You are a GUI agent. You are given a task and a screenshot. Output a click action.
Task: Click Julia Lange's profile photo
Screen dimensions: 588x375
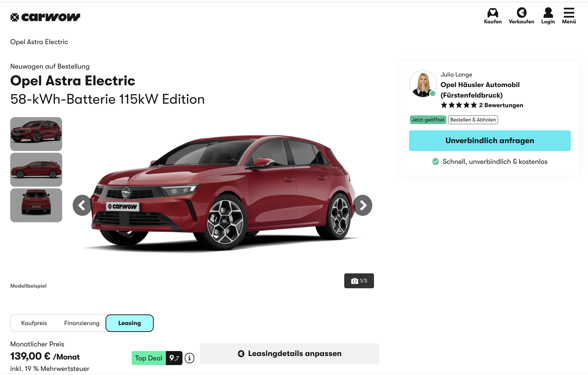(423, 84)
